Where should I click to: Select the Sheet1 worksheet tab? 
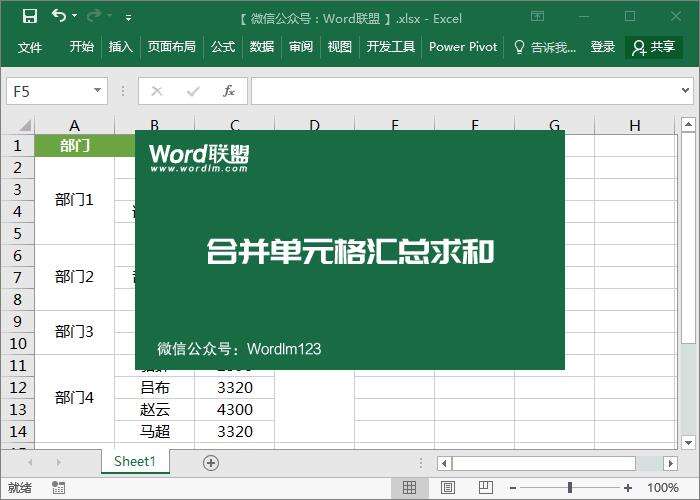click(135, 461)
